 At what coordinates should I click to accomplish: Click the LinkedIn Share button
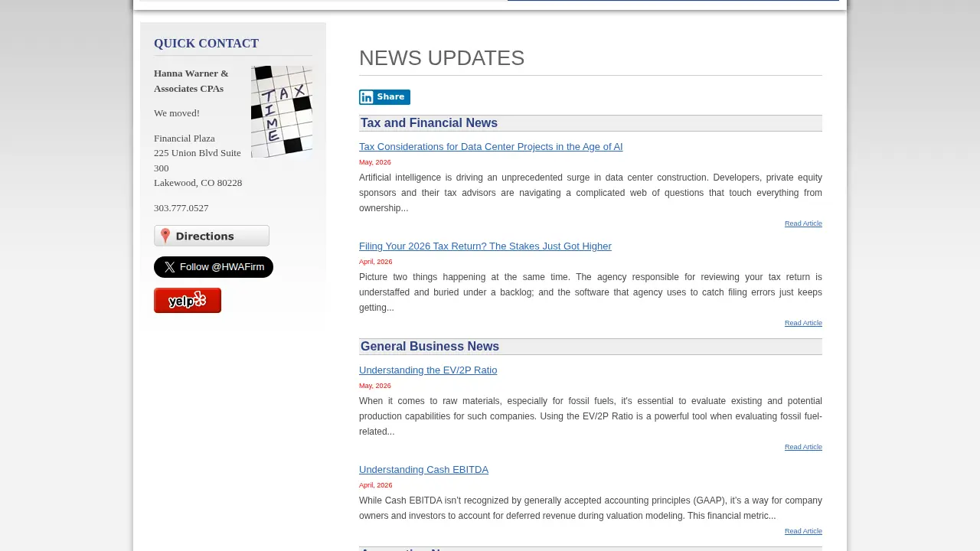click(x=384, y=97)
